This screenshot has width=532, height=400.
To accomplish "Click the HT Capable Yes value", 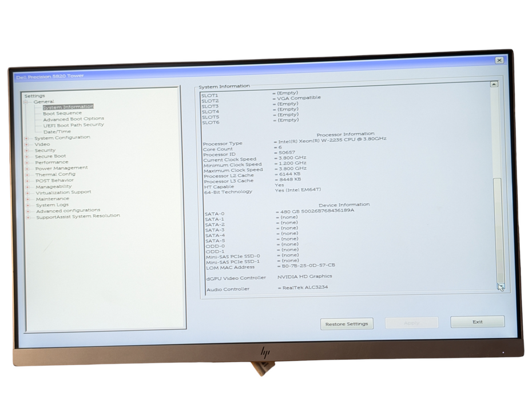I will click(x=279, y=185).
